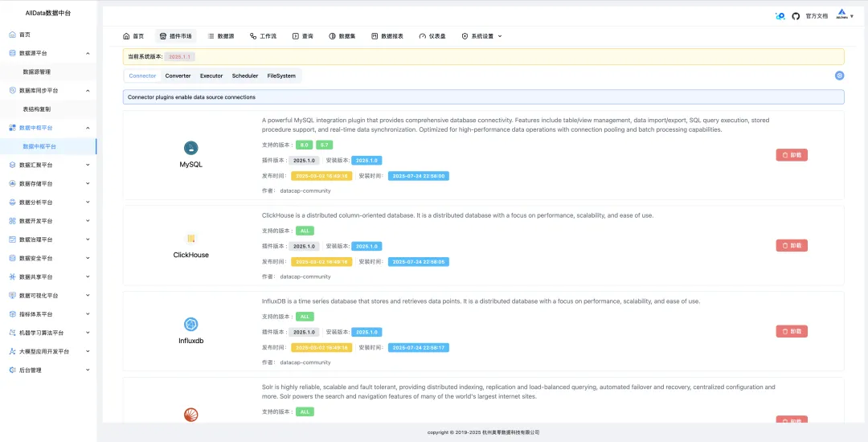868x442 pixels.
Task: Click the AllData数据中台 title
Action: click(x=48, y=13)
